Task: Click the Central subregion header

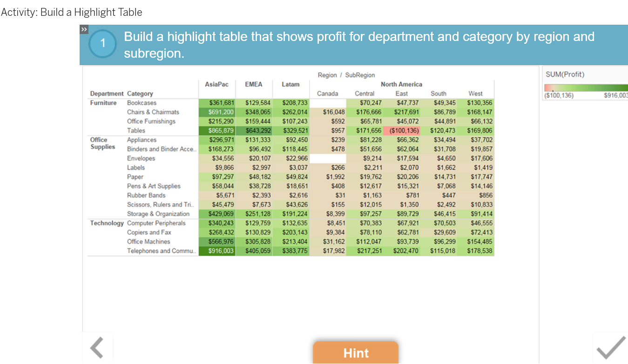Action: 365,94
